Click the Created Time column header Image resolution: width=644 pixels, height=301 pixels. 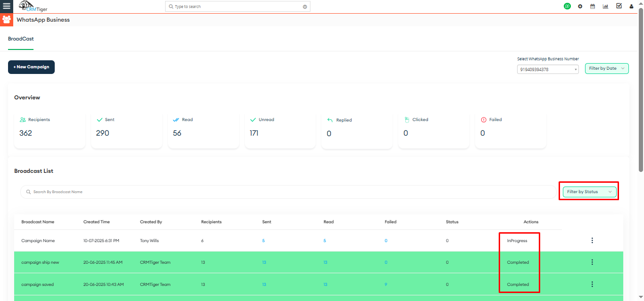[x=97, y=222]
